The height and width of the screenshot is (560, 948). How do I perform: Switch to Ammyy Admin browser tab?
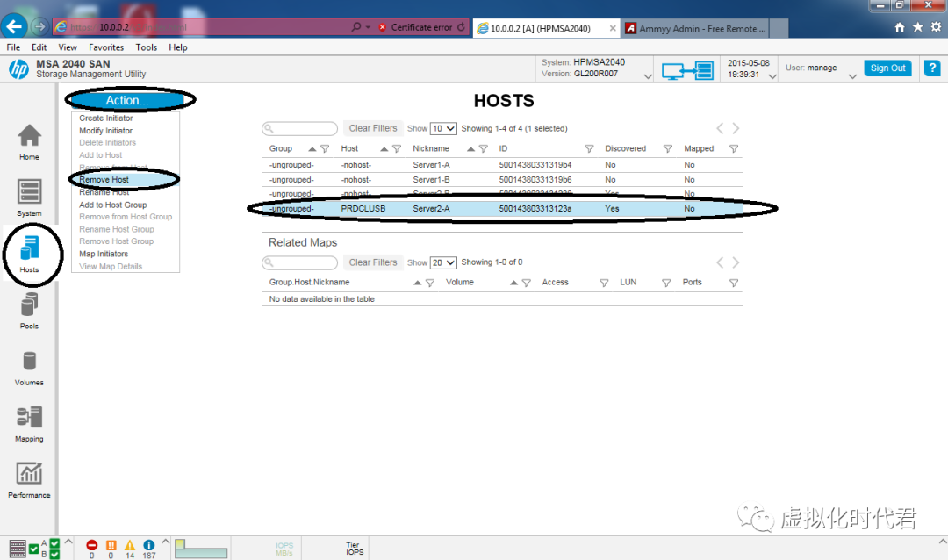coord(696,28)
